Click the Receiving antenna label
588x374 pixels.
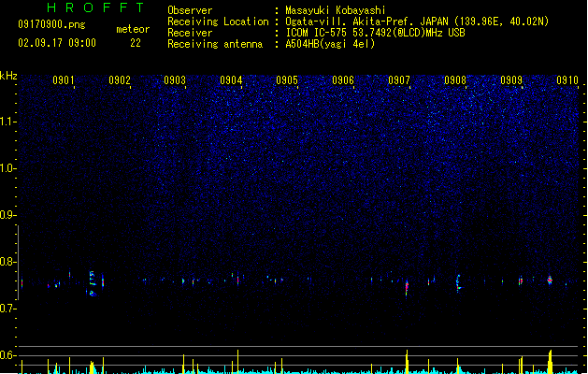[x=215, y=44]
